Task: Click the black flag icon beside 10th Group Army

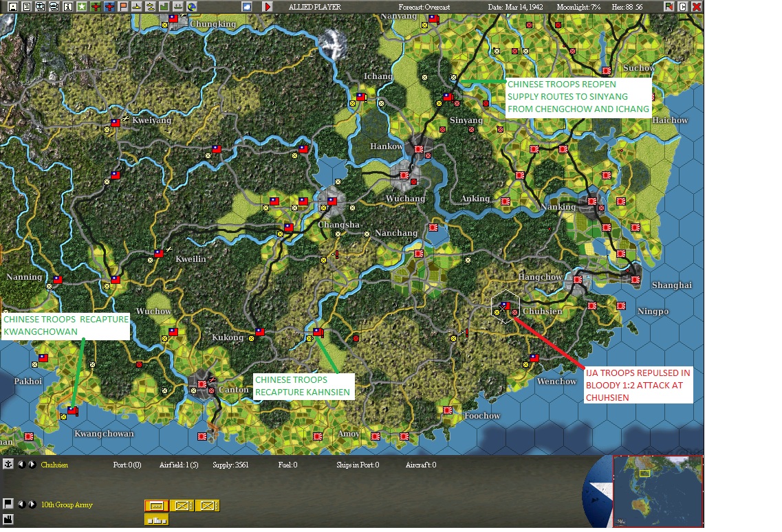Action: tap(8, 504)
